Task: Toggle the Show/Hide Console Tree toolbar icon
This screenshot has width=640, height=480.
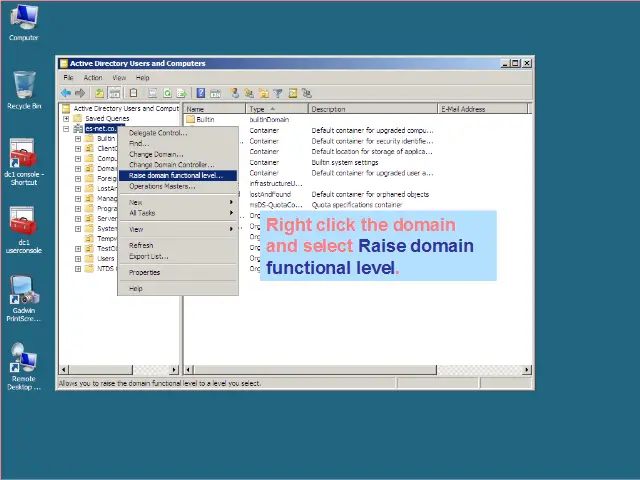Action: [115, 93]
